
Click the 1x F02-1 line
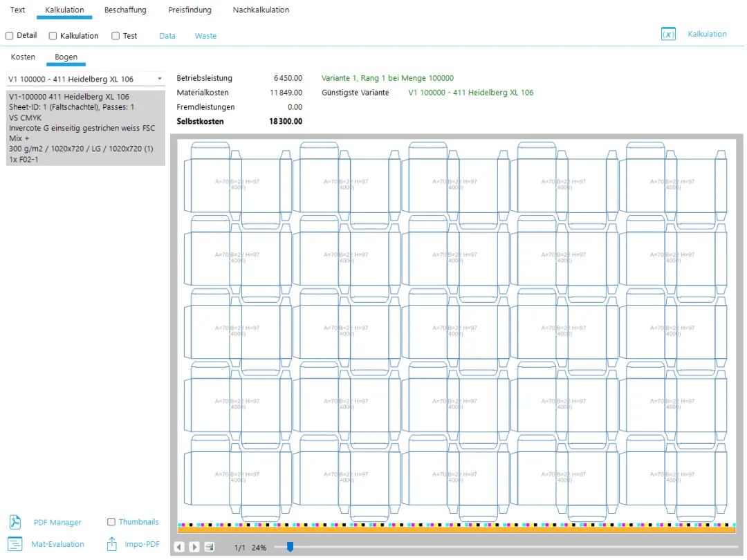24,160
